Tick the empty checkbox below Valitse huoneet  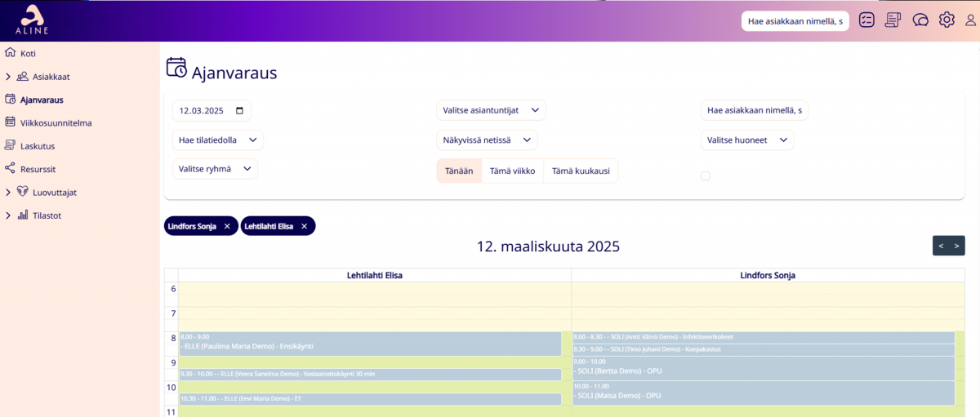(706, 175)
